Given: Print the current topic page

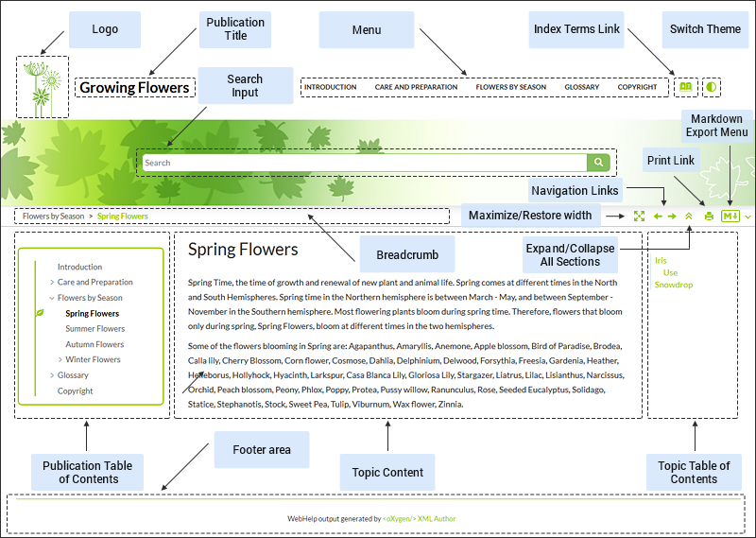Looking at the screenshot, I should pyautogui.click(x=709, y=217).
